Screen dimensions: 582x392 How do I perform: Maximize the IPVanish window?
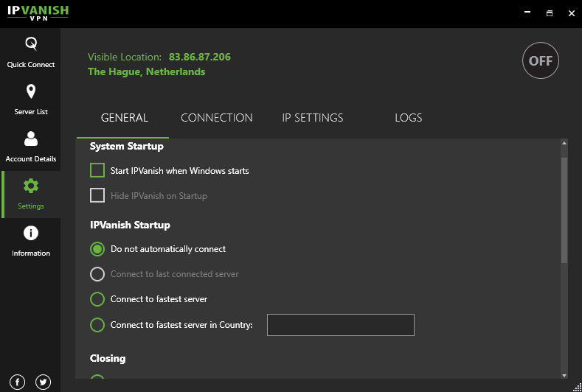click(x=550, y=13)
